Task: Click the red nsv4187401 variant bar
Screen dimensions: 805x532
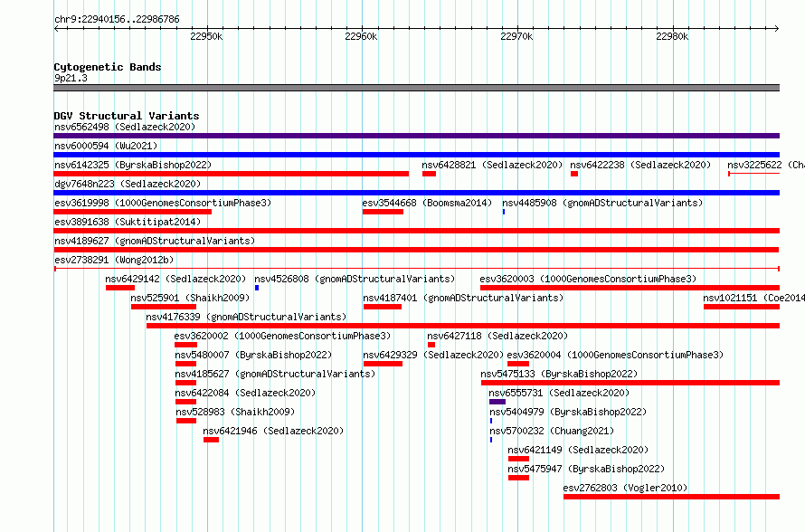Action: 383,307
